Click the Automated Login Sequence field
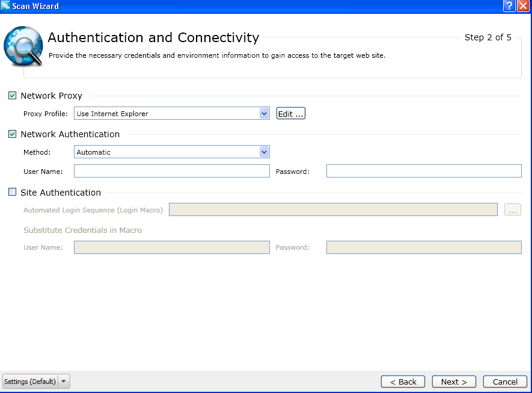Viewport: 532px width, 393px height. (x=333, y=209)
